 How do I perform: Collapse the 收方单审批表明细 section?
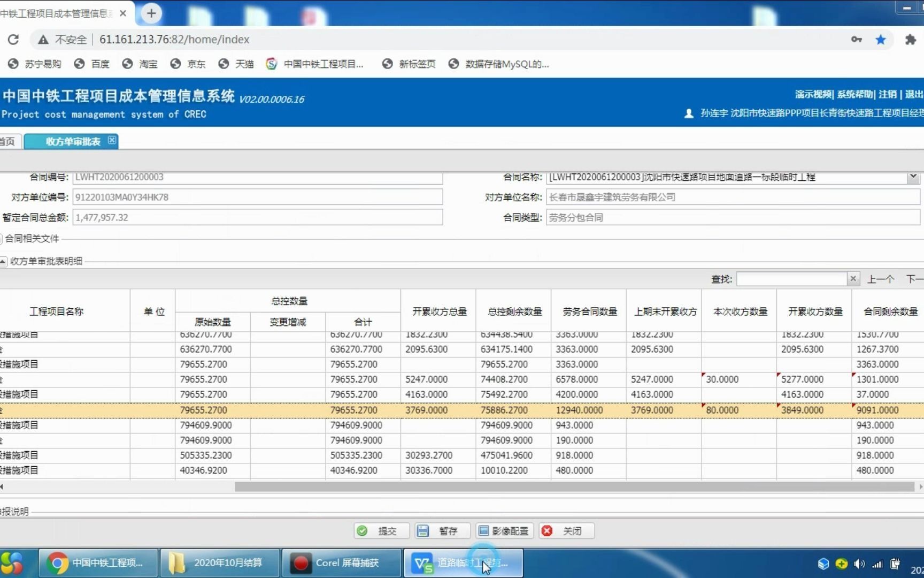tap(3, 261)
